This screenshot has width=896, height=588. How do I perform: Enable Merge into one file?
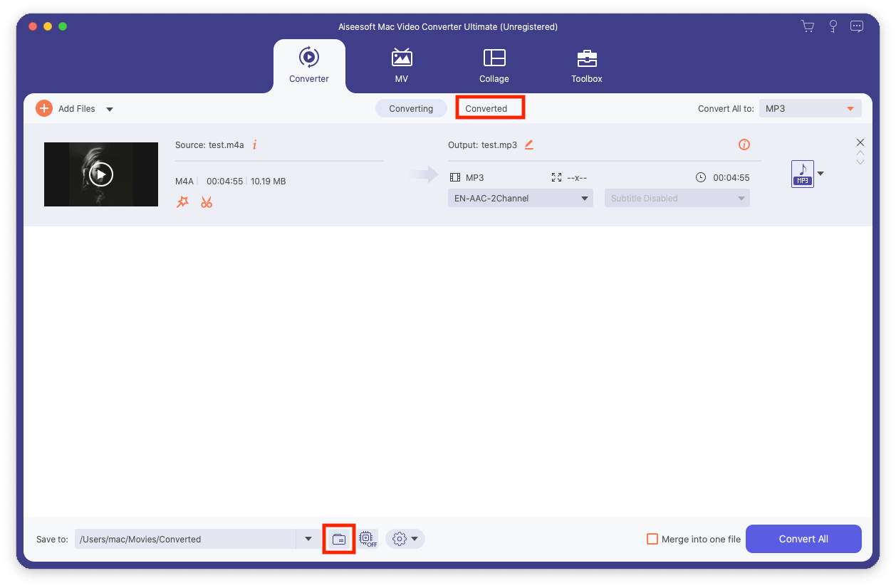click(x=652, y=539)
